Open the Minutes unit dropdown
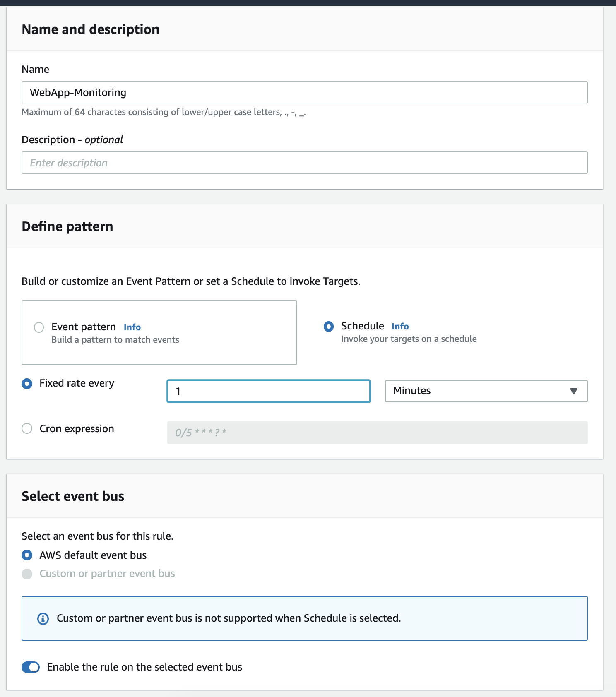 [486, 391]
